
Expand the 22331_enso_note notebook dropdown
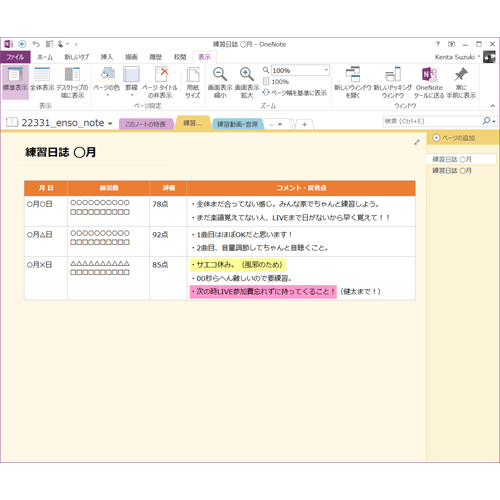click(110, 124)
